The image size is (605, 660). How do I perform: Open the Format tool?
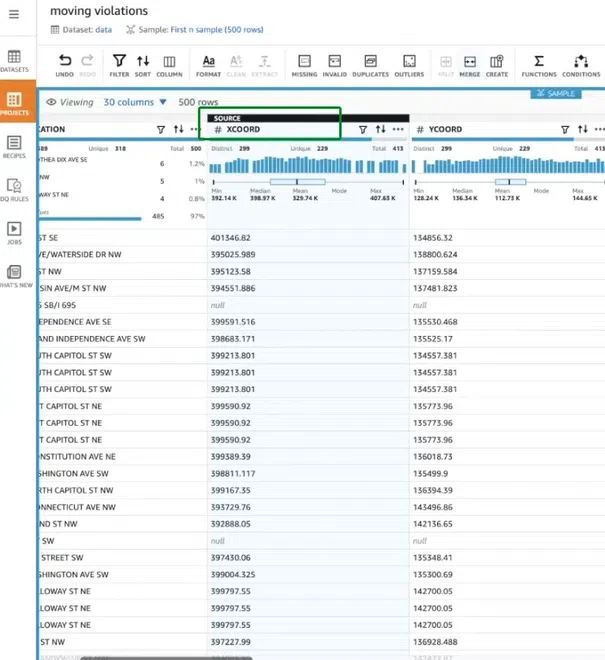[208, 65]
